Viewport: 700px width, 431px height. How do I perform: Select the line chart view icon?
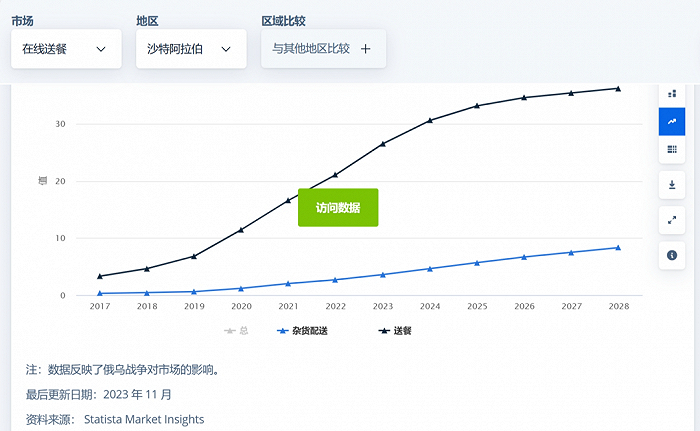671,122
